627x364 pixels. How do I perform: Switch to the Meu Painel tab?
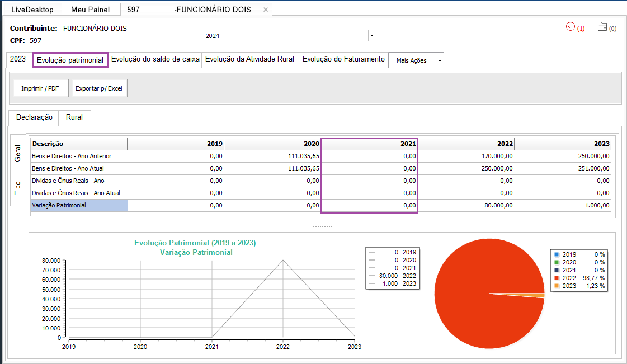pyautogui.click(x=91, y=10)
